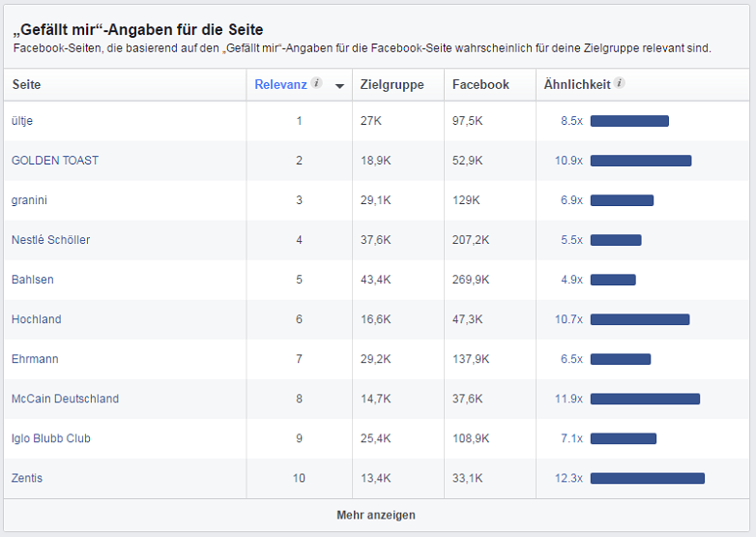This screenshot has width=756, height=537.
Task: Open the Iglo Blubb Club link
Action: coord(51,438)
